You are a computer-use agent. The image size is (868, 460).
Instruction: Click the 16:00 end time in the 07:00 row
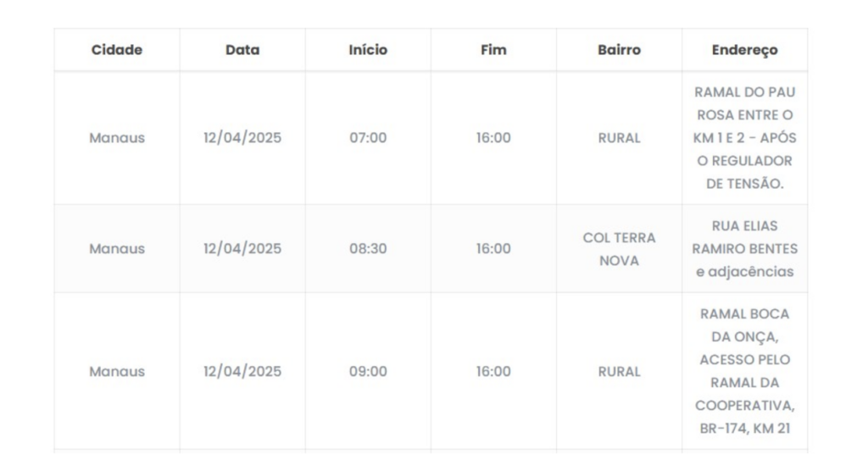coord(493,138)
